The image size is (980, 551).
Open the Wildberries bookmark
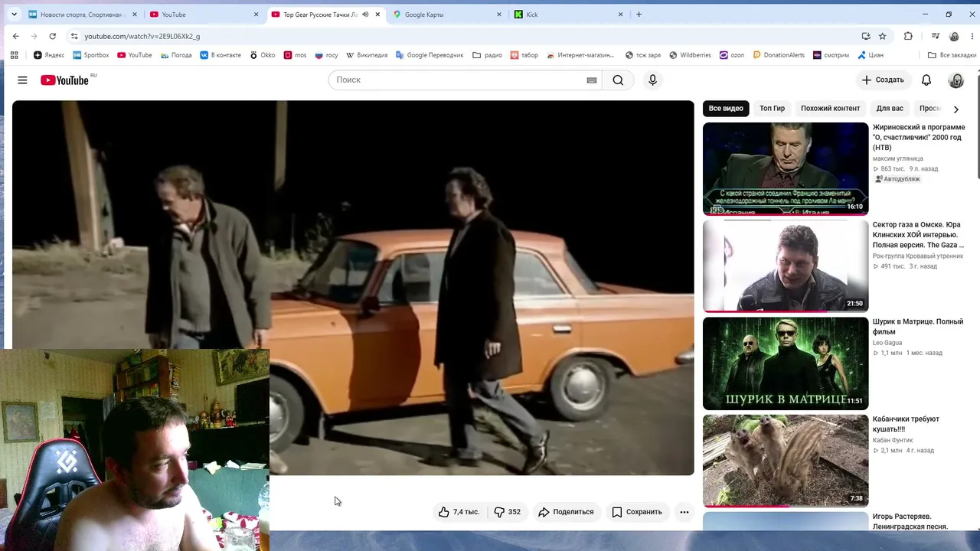tap(690, 55)
